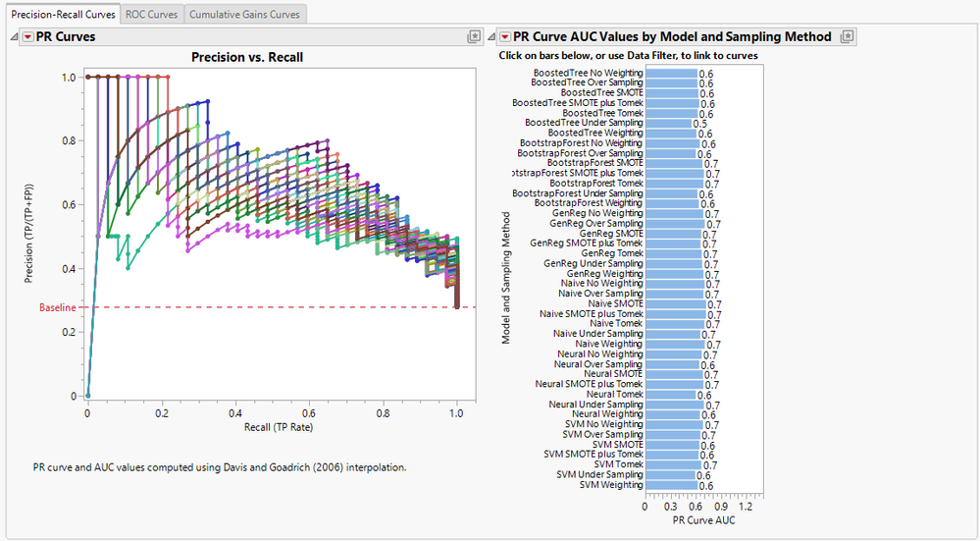
Task: Select the Naive Over Sampling bar
Action: click(x=674, y=294)
